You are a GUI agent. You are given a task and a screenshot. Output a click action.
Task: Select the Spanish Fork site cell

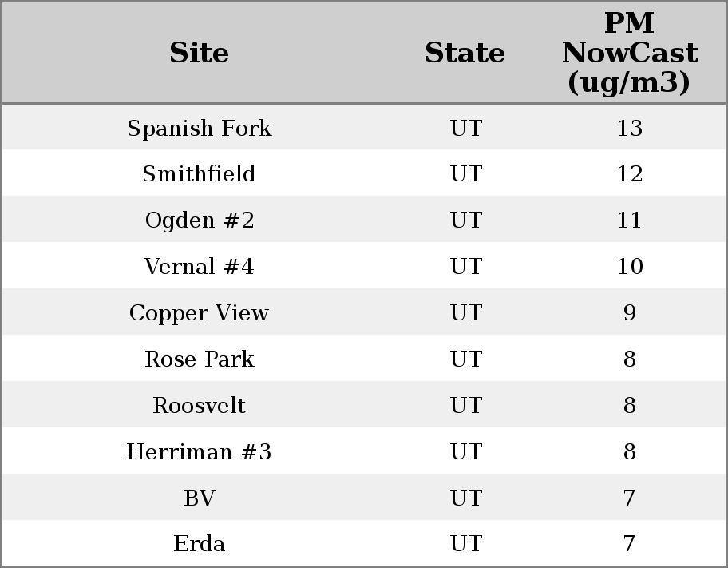(x=199, y=129)
